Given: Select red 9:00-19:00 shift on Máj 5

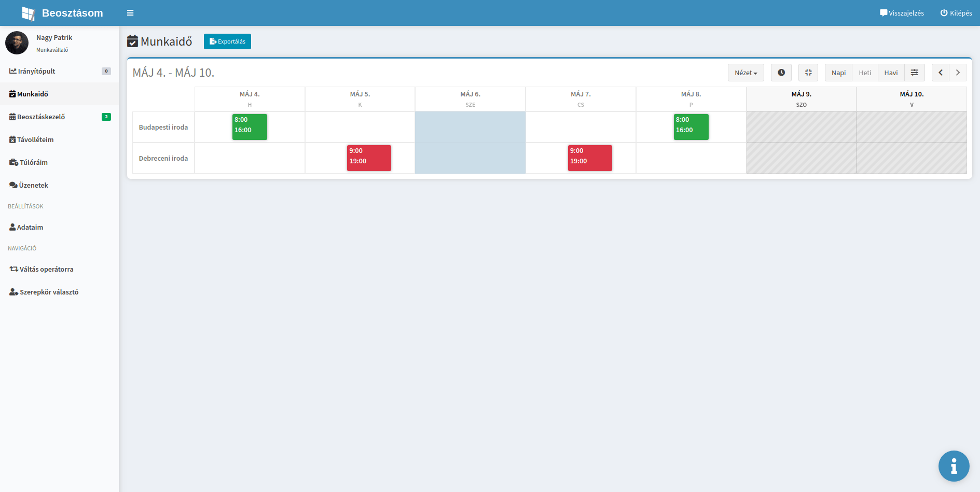Looking at the screenshot, I should [x=369, y=158].
